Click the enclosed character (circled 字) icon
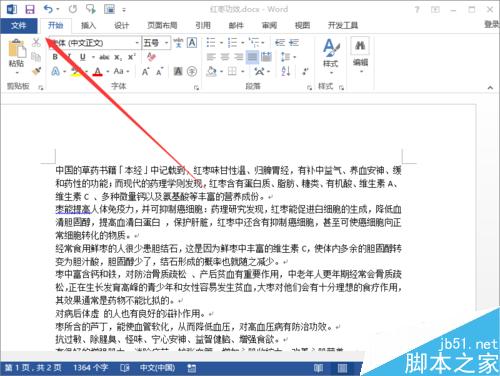Image resolution: width=500 pixels, height=376 pixels. click(192, 71)
